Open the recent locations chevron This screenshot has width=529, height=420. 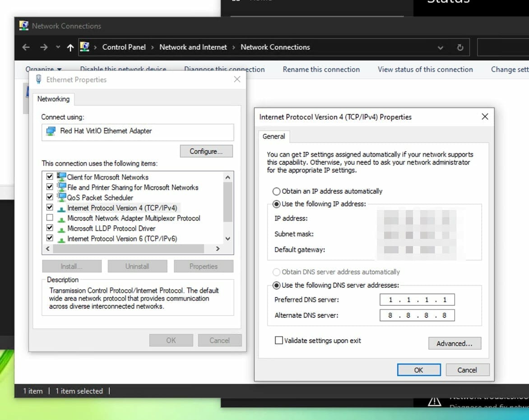click(x=58, y=47)
